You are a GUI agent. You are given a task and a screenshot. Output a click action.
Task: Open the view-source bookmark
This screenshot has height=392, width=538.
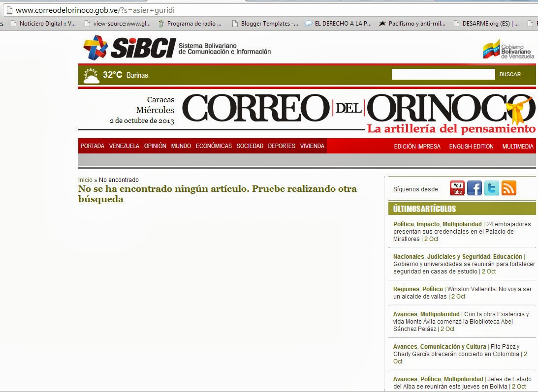coord(117,24)
